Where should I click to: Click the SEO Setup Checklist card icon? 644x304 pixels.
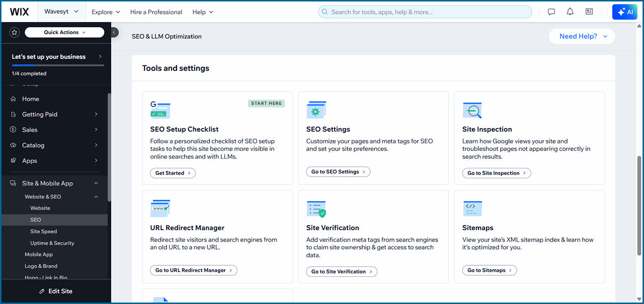tap(160, 110)
